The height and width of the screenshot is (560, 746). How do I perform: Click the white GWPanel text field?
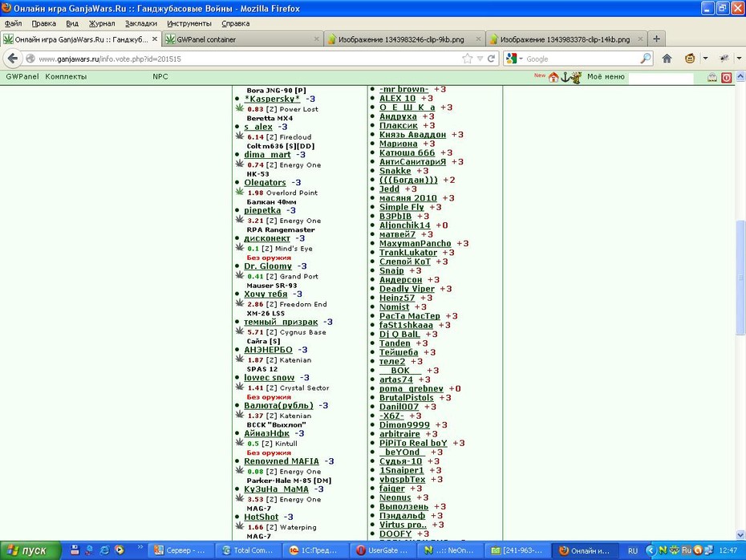coord(661,78)
